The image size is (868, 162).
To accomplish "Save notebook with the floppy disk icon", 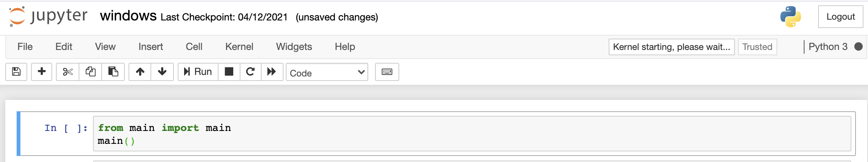I will click(16, 72).
